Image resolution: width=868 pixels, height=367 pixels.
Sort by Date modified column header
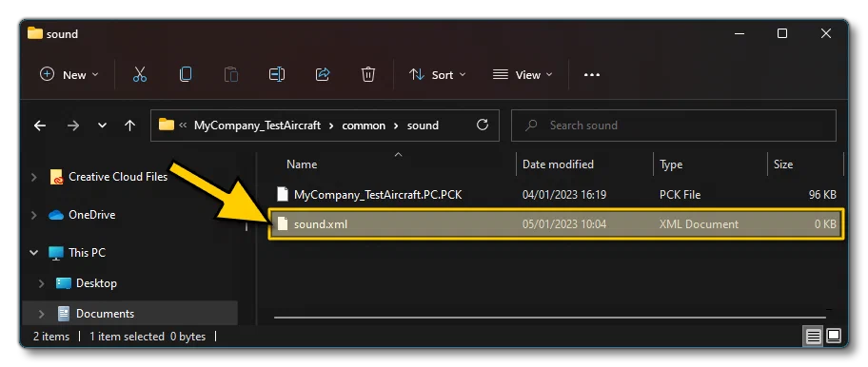pos(558,164)
